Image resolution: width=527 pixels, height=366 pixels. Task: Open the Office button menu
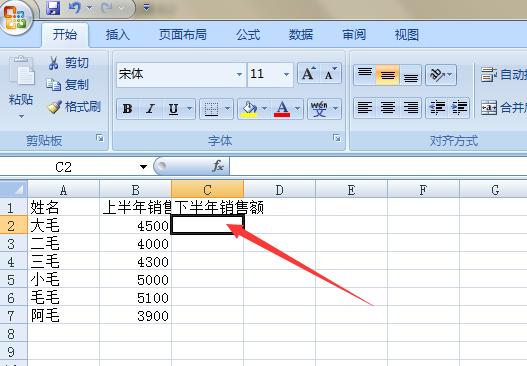coord(16,17)
